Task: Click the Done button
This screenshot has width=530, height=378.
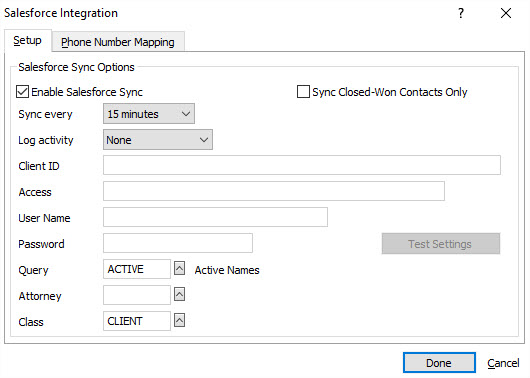Action: [x=439, y=362]
